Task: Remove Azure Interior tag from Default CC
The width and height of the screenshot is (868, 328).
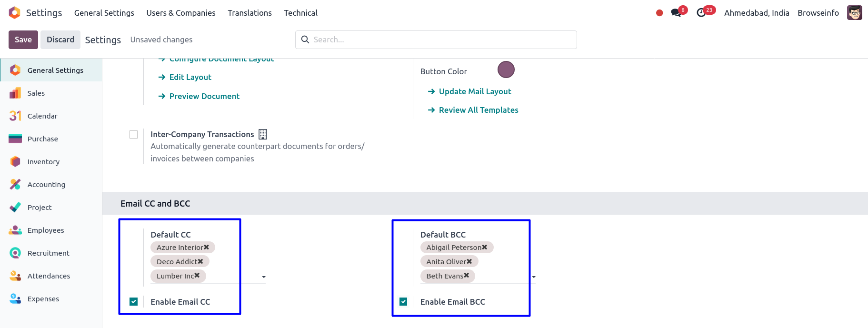Action: tap(207, 247)
